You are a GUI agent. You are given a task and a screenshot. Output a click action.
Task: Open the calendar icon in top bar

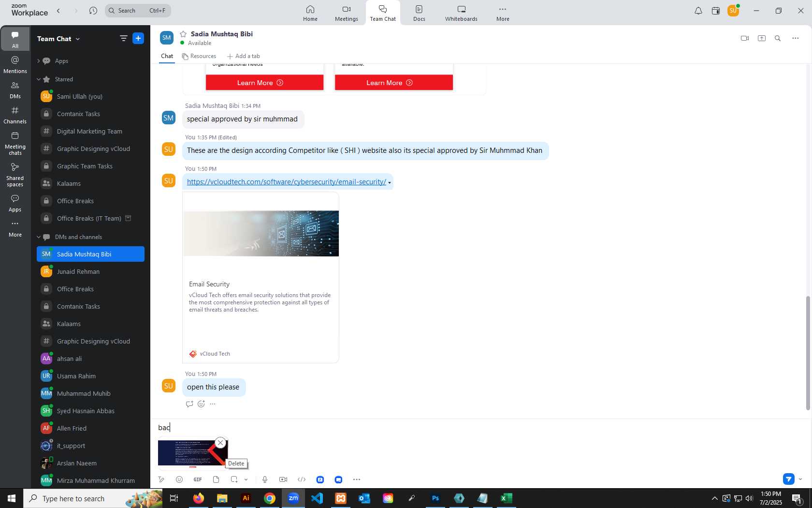716,11
